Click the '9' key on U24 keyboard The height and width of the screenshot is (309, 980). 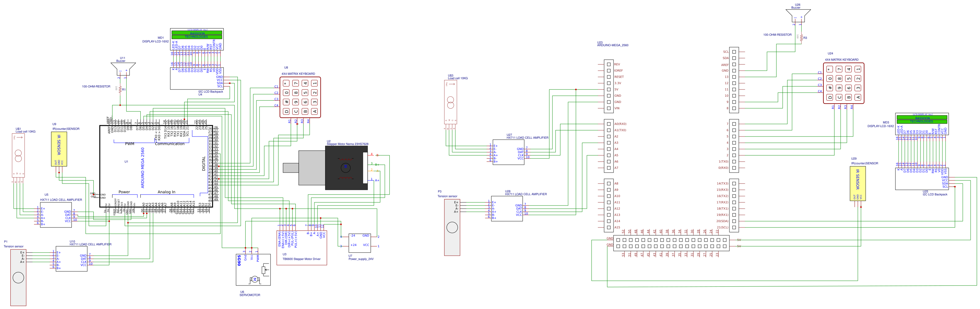839,88
